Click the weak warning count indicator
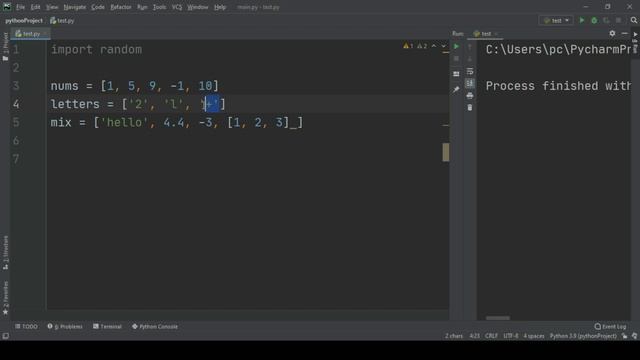The height and width of the screenshot is (360, 640). [x=422, y=46]
